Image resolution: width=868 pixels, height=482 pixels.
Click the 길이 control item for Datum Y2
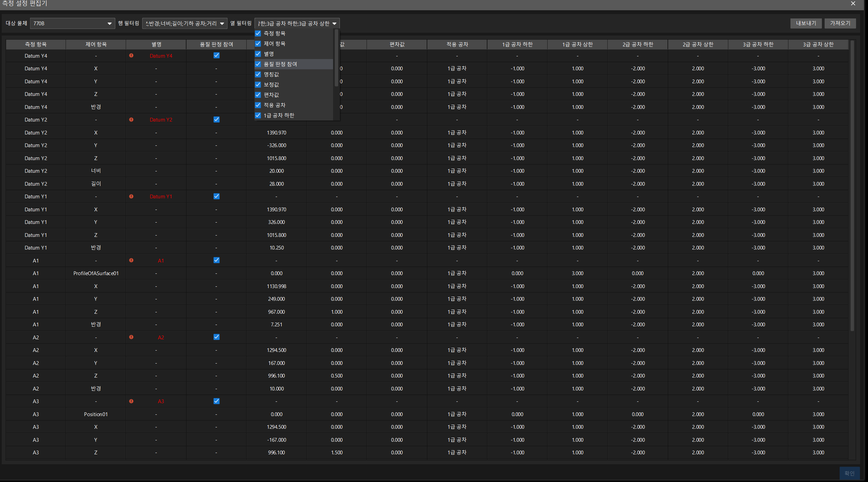pos(96,184)
